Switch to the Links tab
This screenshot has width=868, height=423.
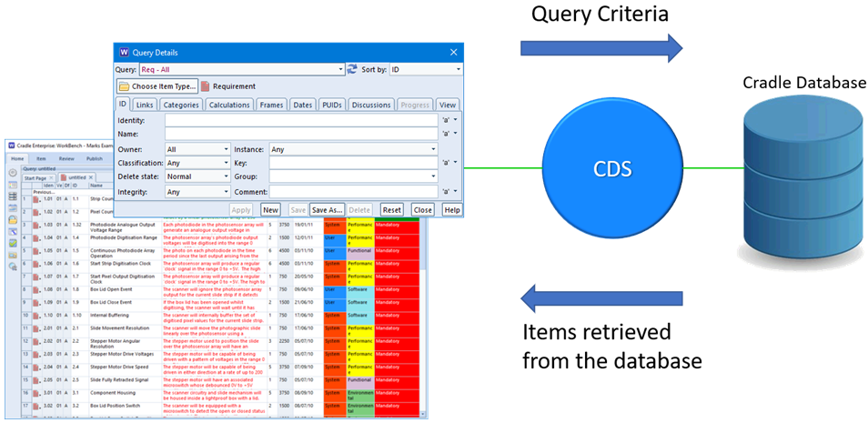click(x=145, y=105)
